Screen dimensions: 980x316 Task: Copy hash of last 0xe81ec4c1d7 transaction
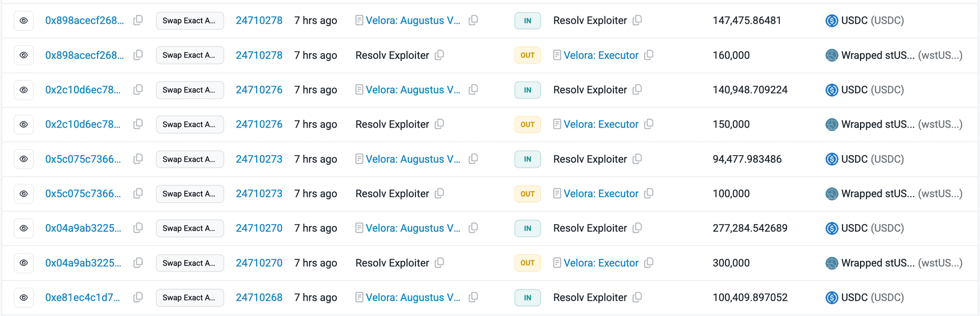click(x=138, y=298)
